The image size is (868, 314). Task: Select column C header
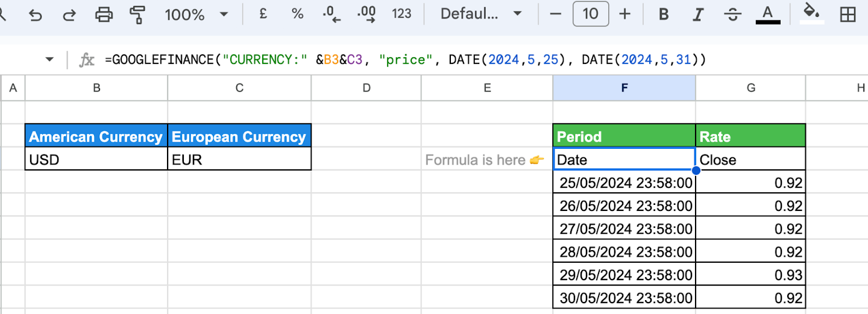click(239, 88)
